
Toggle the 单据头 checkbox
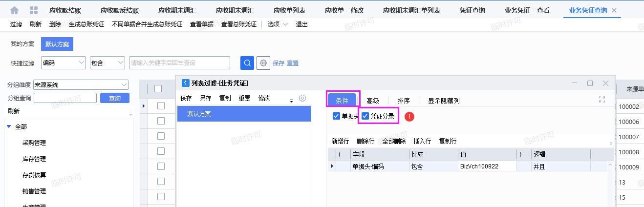click(x=336, y=116)
